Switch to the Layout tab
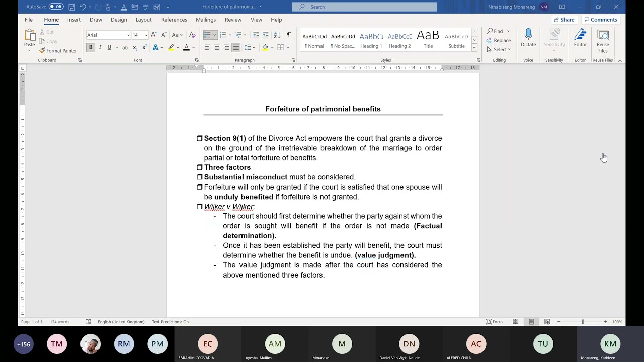Screen dimensions: 644x362 pyautogui.click(x=143, y=20)
